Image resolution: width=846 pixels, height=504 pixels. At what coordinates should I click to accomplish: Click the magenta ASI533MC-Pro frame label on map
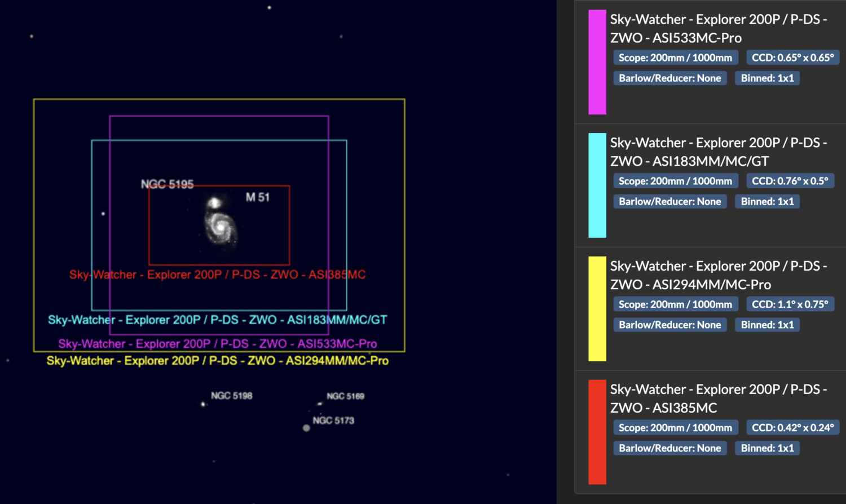(218, 344)
